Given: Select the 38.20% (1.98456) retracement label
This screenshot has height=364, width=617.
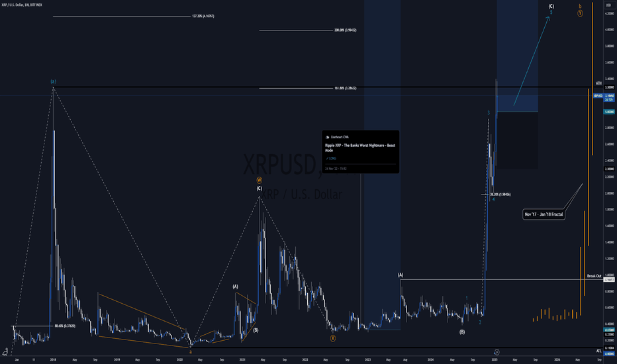Looking at the screenshot, I should (x=500, y=195).
